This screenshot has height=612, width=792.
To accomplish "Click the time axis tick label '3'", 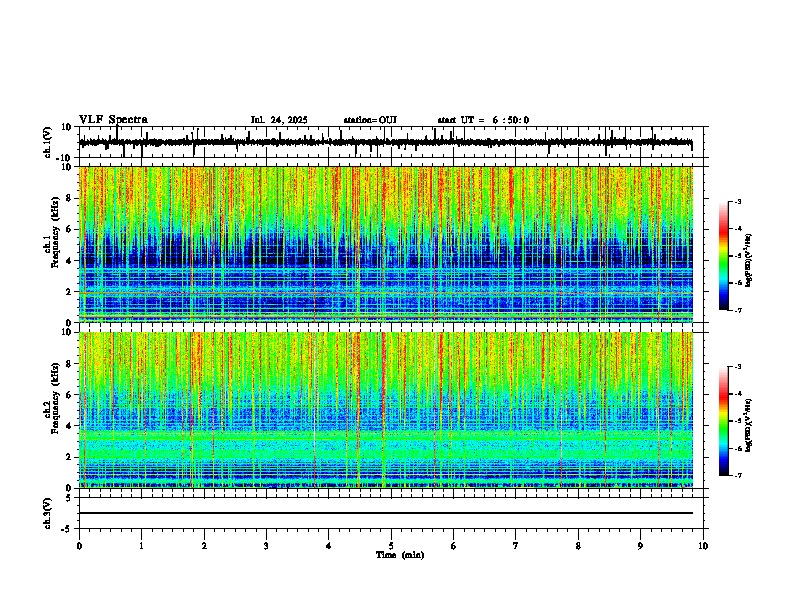I will click(x=266, y=546).
